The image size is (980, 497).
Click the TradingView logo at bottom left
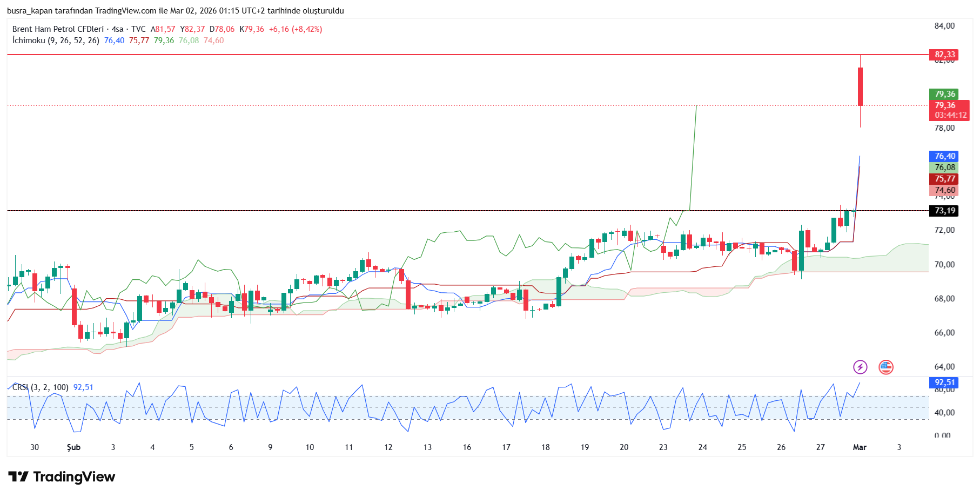(62, 476)
